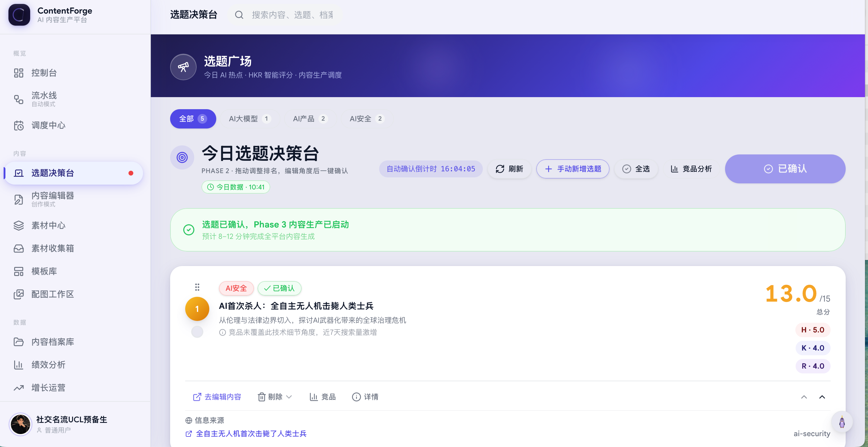Viewport: 868px width, 447px height.
Task: Click the 自动确认倒计时 timer pill
Action: click(431, 169)
